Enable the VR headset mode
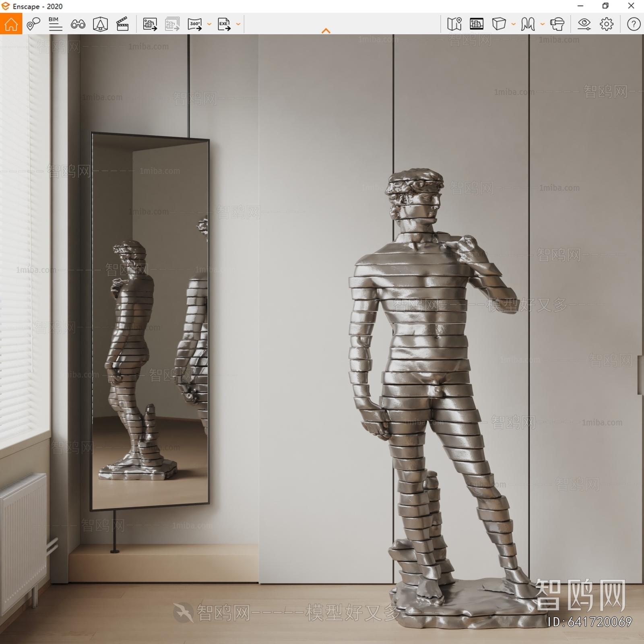The height and width of the screenshot is (644, 644). click(x=557, y=24)
